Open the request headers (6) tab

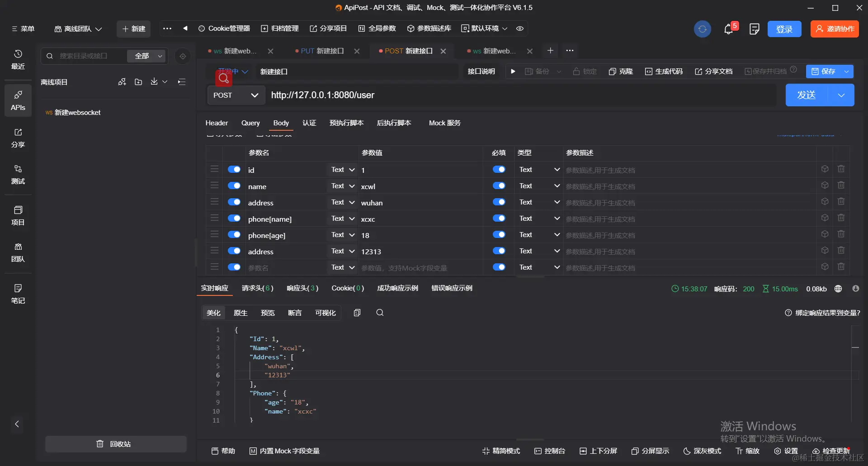coord(257,288)
